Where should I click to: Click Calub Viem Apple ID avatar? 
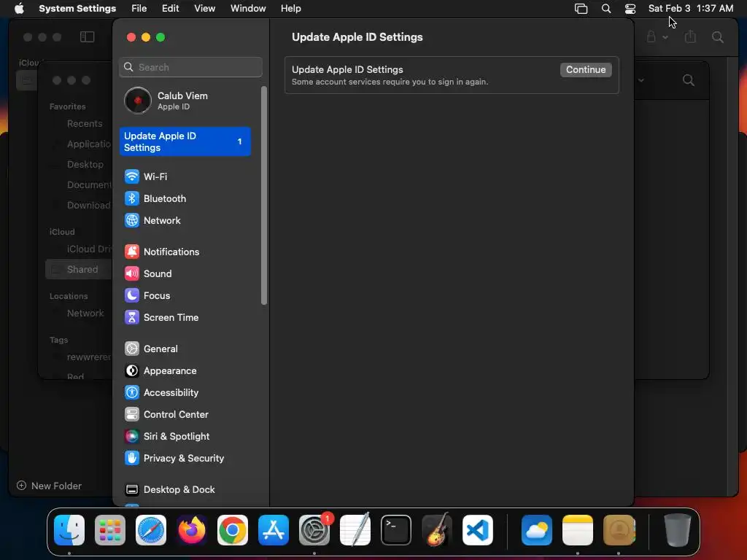pyautogui.click(x=138, y=101)
